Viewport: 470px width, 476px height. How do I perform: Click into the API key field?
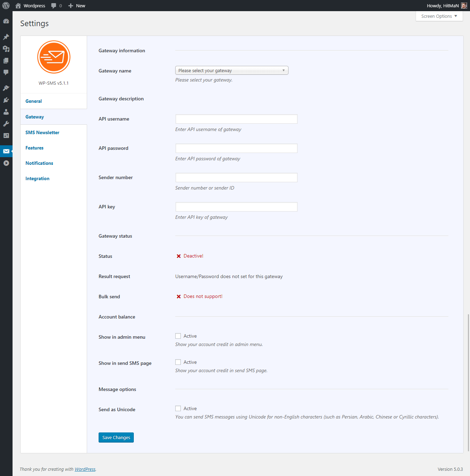click(236, 207)
